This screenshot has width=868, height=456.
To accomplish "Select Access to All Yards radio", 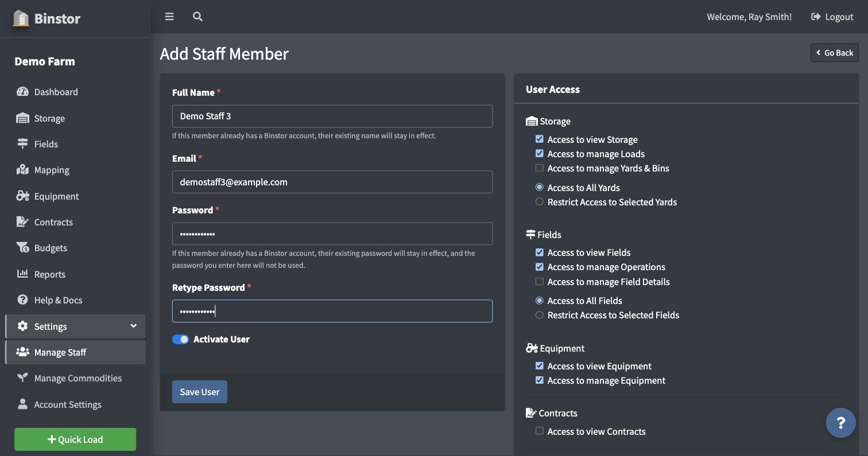I will 539,188.
